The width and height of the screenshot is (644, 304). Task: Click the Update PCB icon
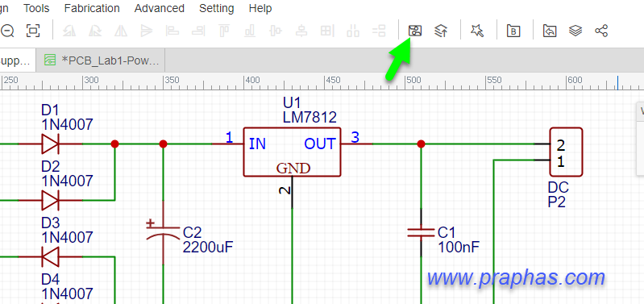441,31
